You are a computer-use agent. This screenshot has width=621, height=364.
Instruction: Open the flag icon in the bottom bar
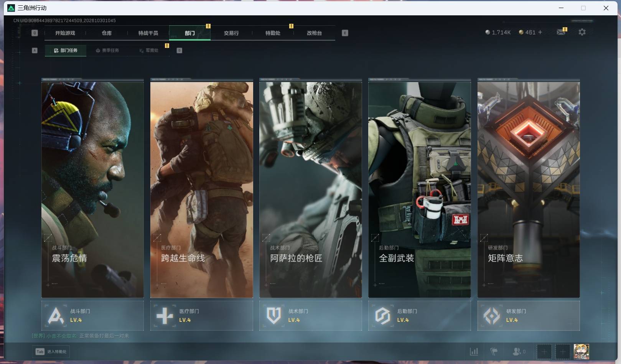(x=494, y=351)
